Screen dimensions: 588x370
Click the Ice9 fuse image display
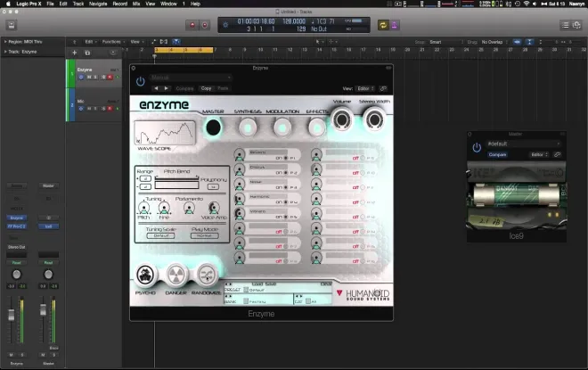(517, 194)
